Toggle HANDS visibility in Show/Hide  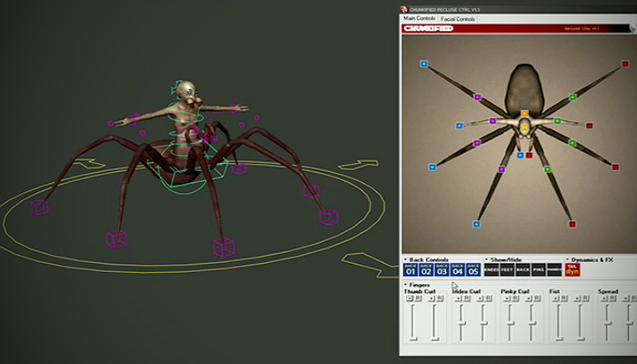coord(554,269)
